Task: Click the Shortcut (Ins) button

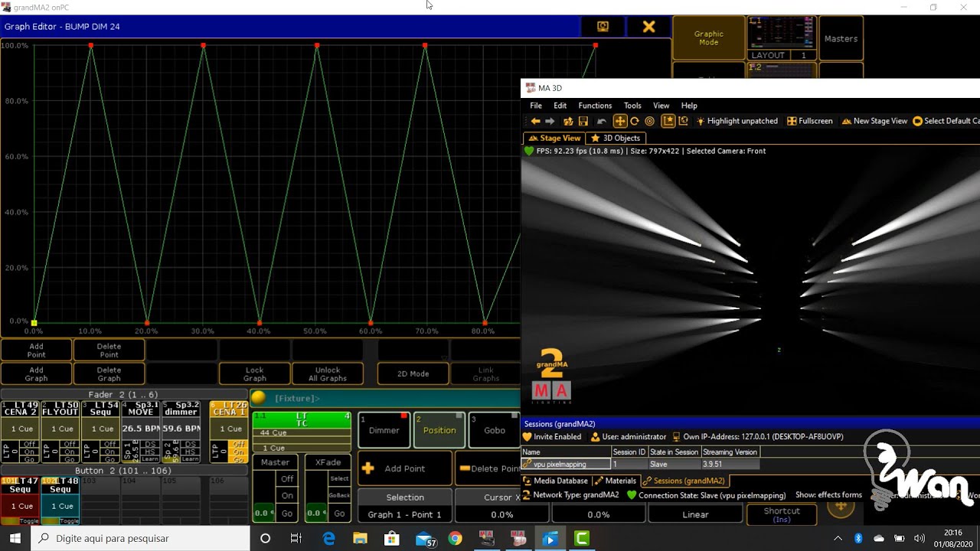Action: point(782,514)
